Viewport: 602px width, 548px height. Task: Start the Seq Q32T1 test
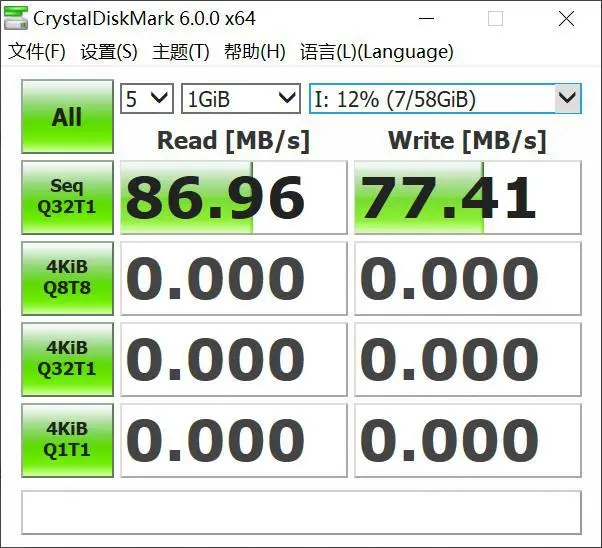67,197
